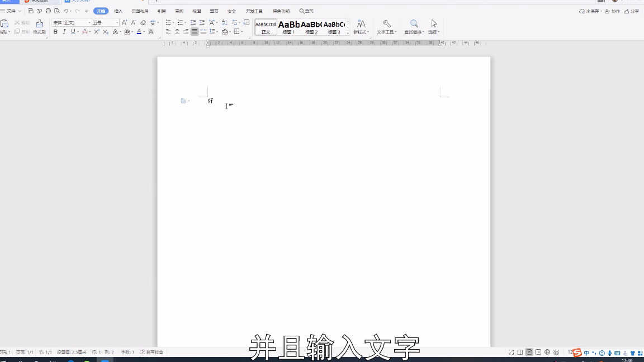Open the borders dropdown

(242, 32)
